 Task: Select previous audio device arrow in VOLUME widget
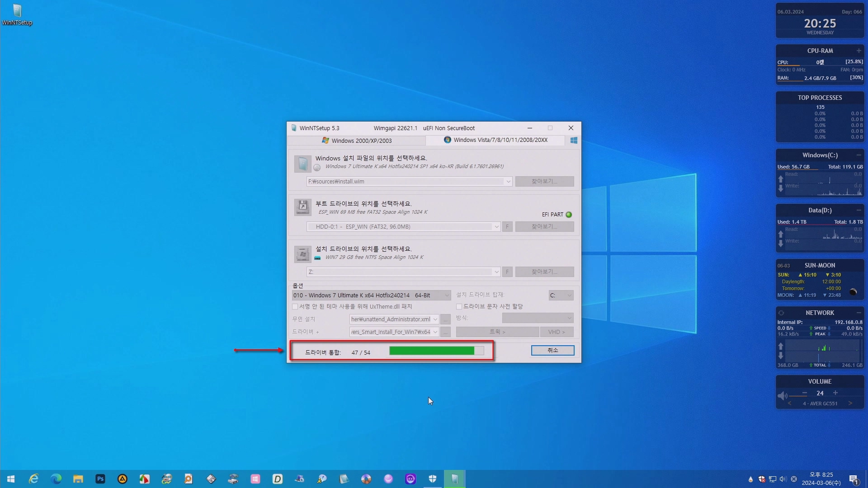tap(790, 404)
